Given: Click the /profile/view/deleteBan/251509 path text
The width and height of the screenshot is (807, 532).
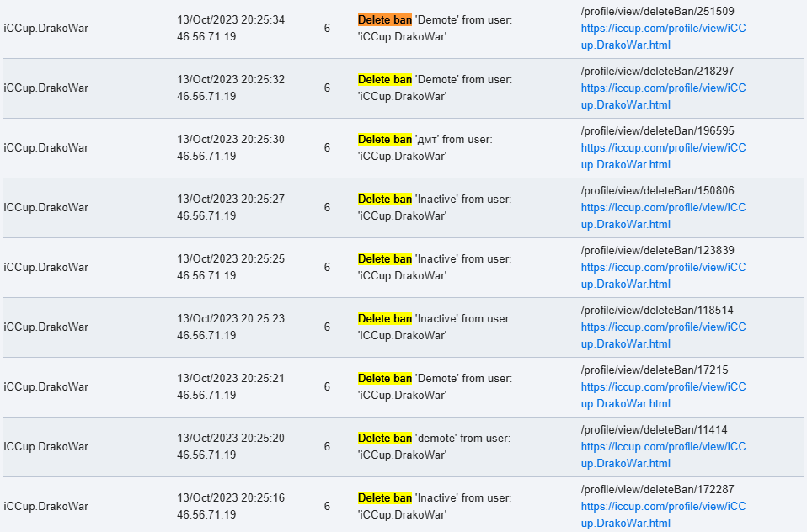Looking at the screenshot, I should click(657, 11).
